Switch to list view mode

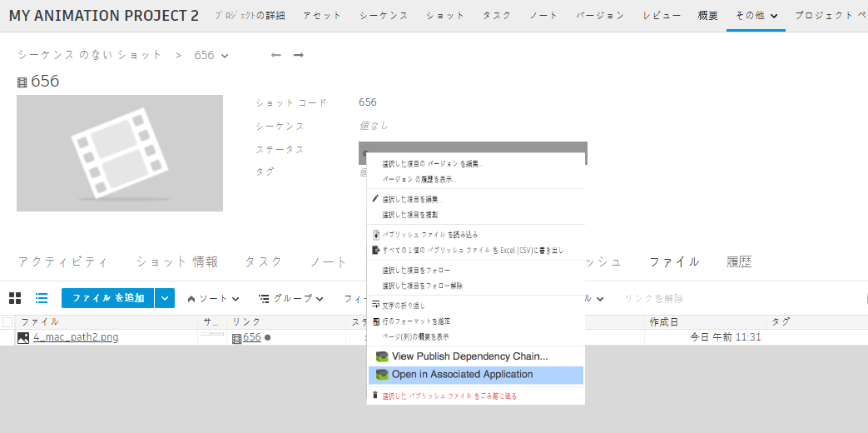pos(42,298)
